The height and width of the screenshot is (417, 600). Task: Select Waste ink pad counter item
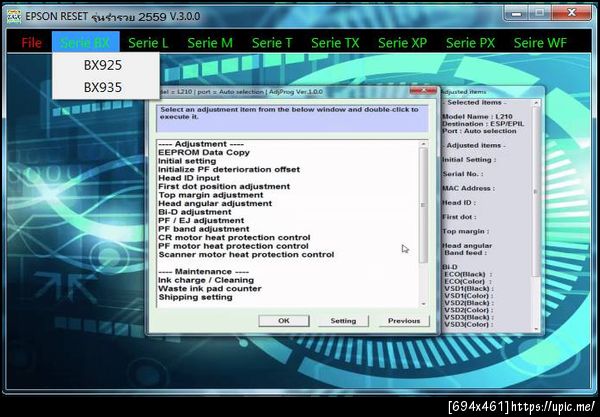[210, 288]
